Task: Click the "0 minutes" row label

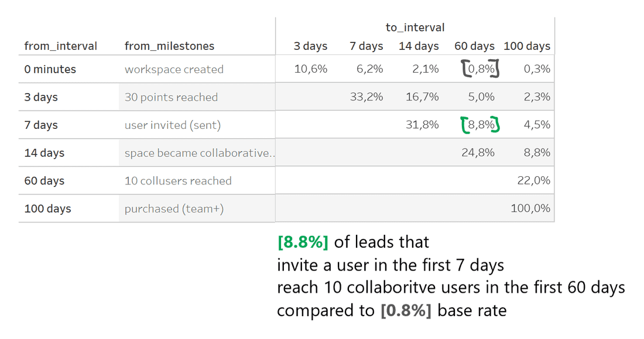Action: click(x=50, y=69)
